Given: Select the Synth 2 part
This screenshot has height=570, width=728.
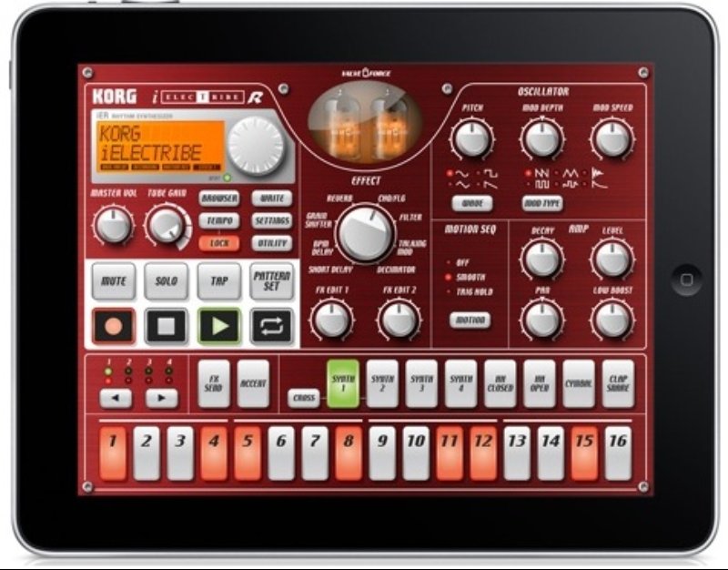Looking at the screenshot, I should [x=382, y=383].
